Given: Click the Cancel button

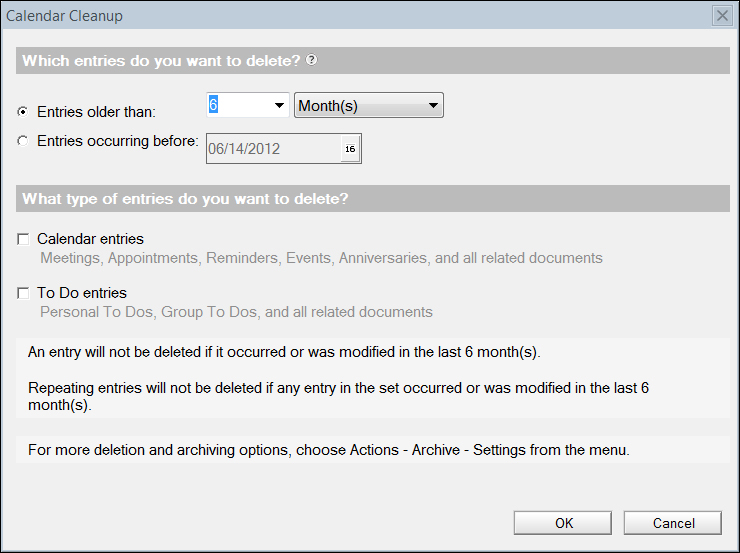Looking at the screenshot, I should click(673, 523).
